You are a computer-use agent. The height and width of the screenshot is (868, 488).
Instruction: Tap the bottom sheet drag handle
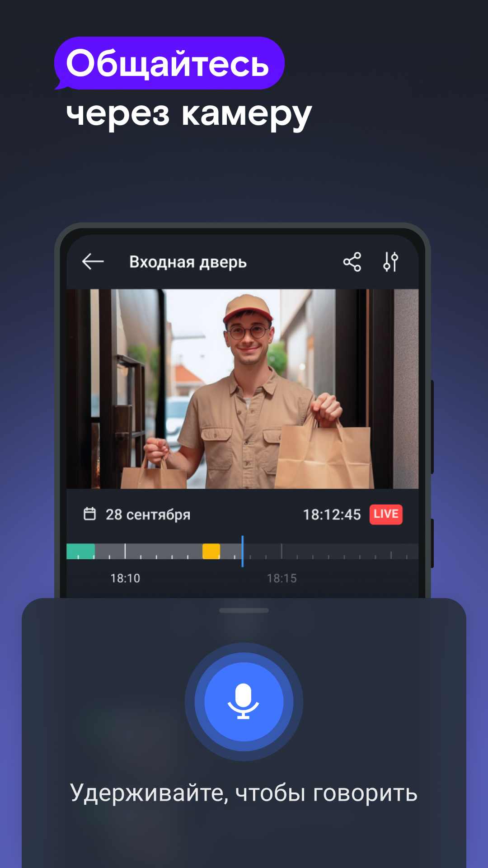(244, 610)
